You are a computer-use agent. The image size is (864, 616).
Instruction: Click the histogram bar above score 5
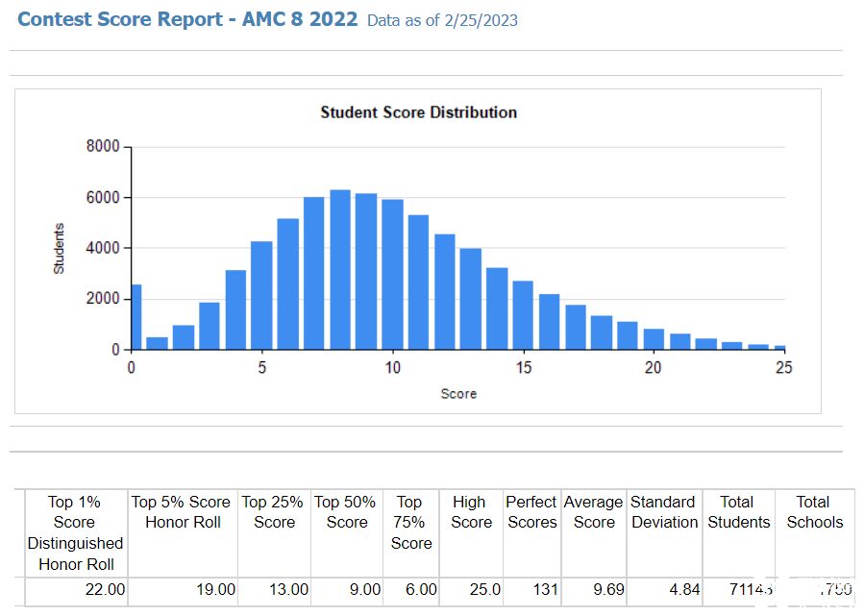[261, 295]
